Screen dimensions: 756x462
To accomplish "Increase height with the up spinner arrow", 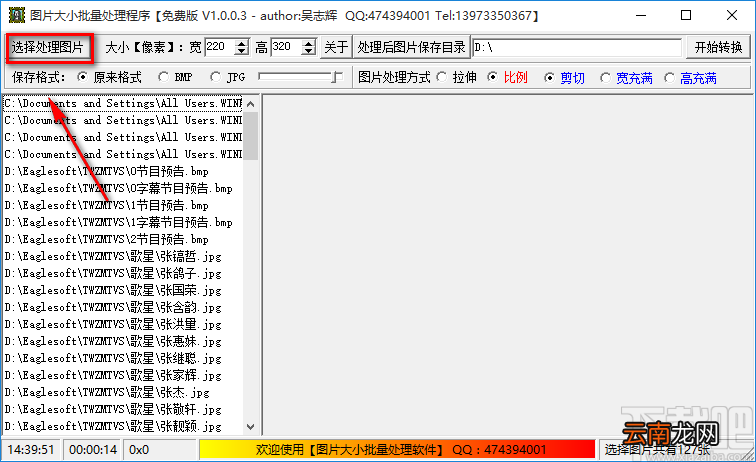I will 309,43.
